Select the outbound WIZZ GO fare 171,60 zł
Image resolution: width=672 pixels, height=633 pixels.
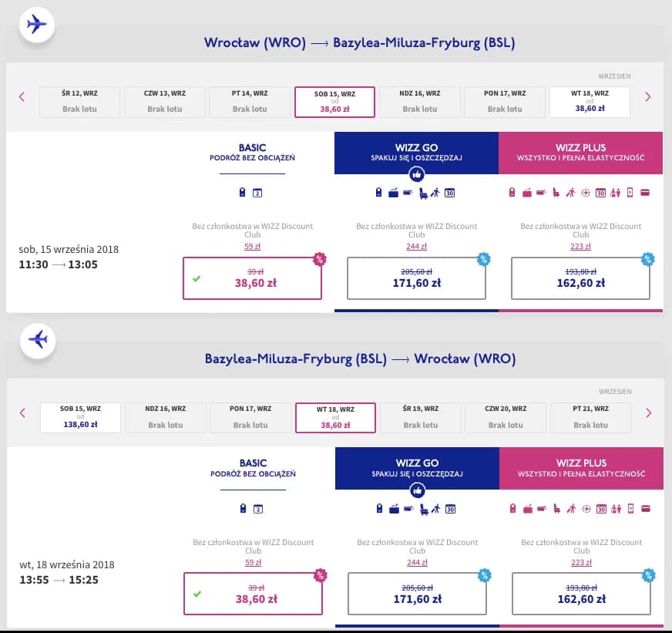pyautogui.click(x=416, y=278)
